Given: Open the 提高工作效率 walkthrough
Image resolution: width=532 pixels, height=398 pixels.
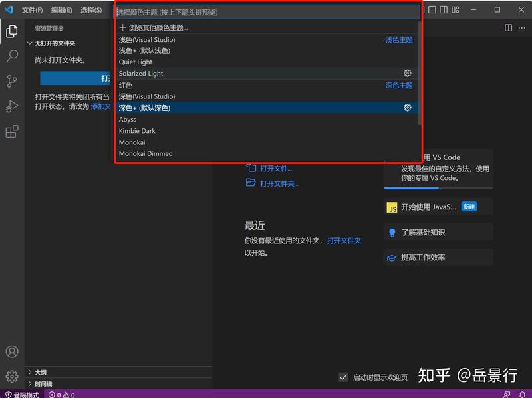Looking at the screenshot, I should pyautogui.click(x=438, y=258).
